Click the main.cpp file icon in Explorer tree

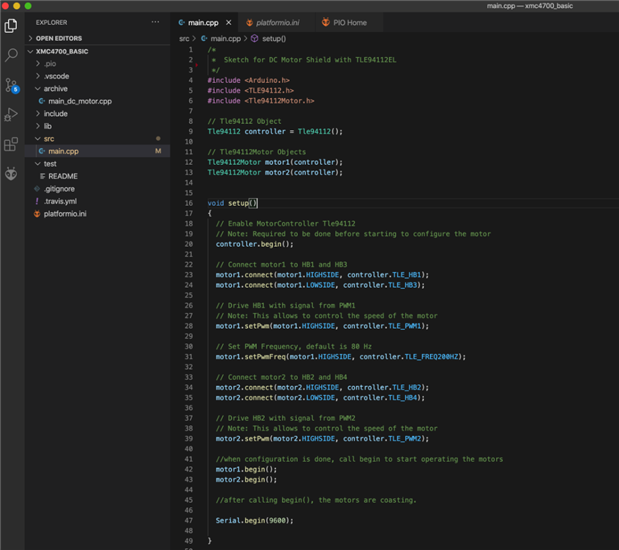tap(41, 151)
